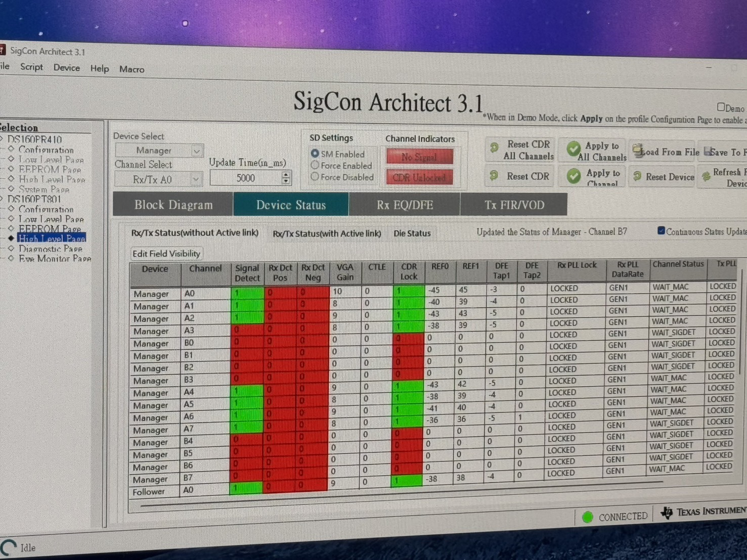Image resolution: width=747 pixels, height=560 pixels.
Task: Click the Idle spinner icon in status bar
Action: pos(8,547)
